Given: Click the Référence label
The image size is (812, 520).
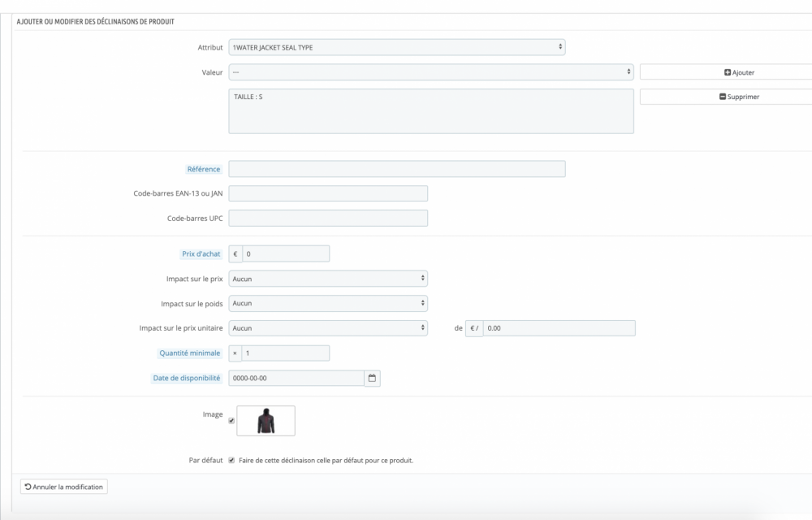Looking at the screenshot, I should tap(204, 169).
